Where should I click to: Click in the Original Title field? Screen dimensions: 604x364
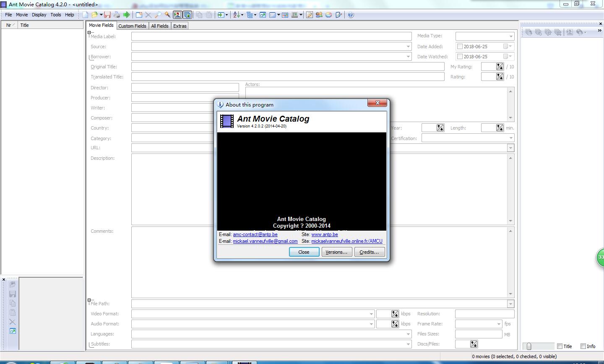[x=288, y=67]
